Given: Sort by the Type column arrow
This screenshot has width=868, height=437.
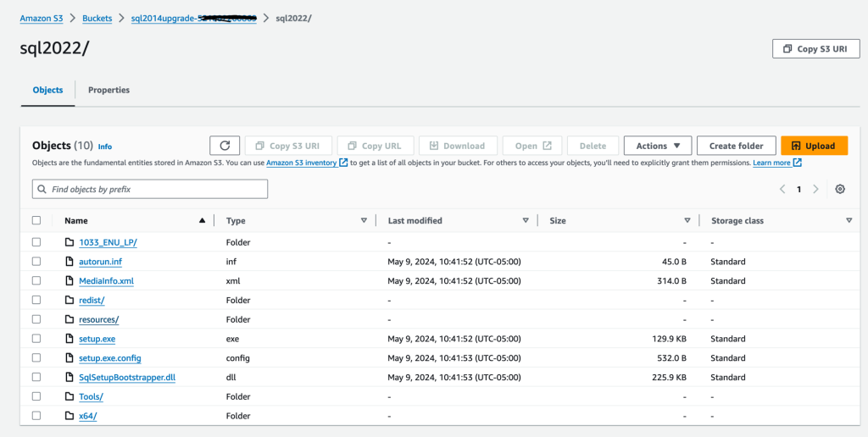Looking at the screenshot, I should (364, 220).
